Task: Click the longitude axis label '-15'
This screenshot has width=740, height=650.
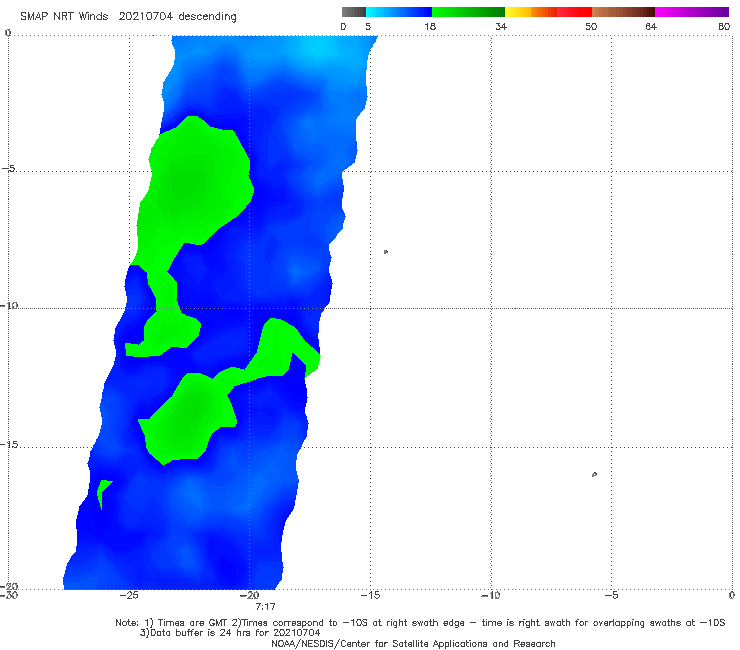Action: tap(370, 596)
